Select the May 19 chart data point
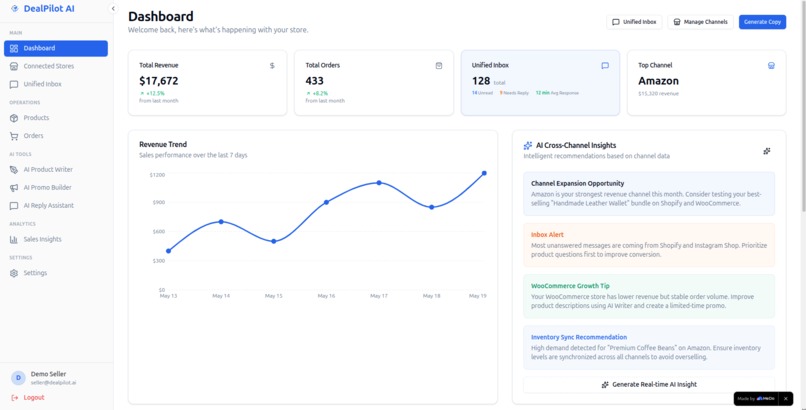 (484, 173)
